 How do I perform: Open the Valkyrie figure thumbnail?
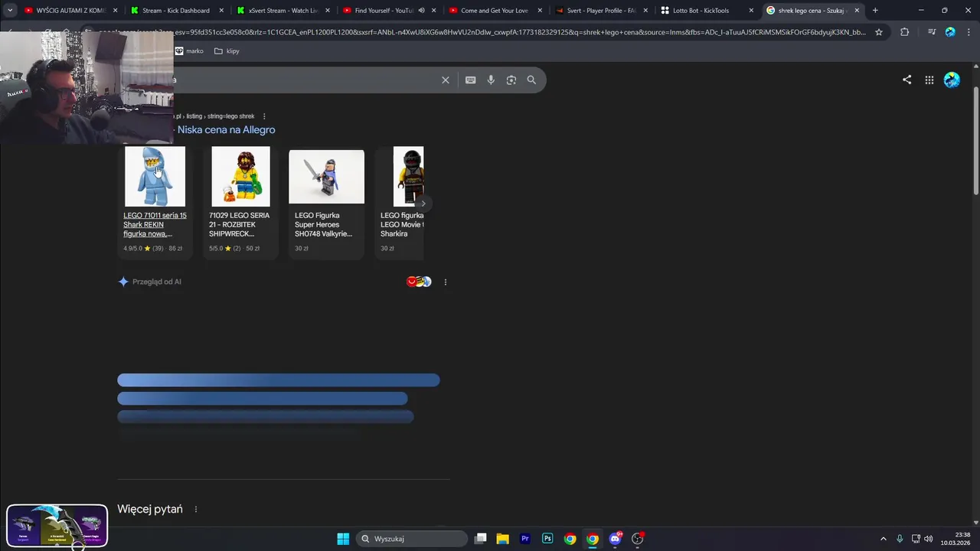pos(326,177)
